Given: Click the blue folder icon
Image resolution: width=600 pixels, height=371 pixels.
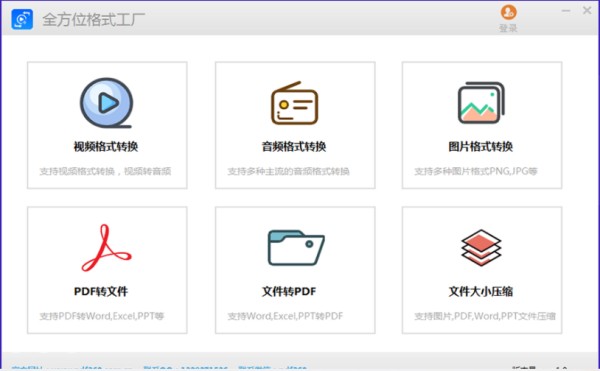Looking at the screenshot, I should tap(296, 248).
